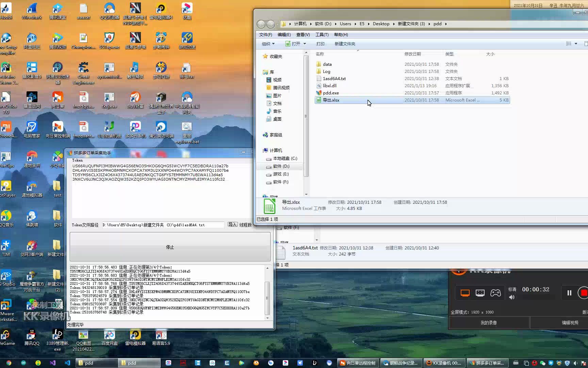Open the 工具(T) menu

pyautogui.click(x=322, y=34)
